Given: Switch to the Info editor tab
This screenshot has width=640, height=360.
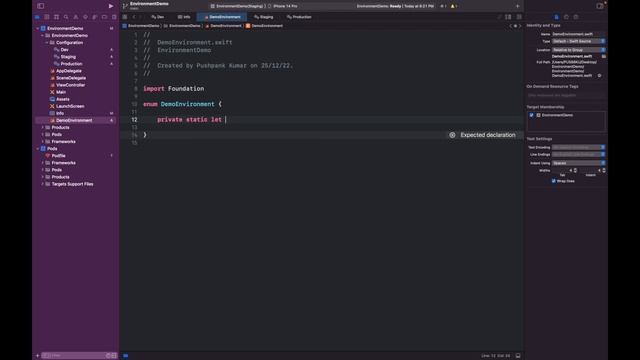Looking at the screenshot, I should pyautogui.click(x=184, y=17).
